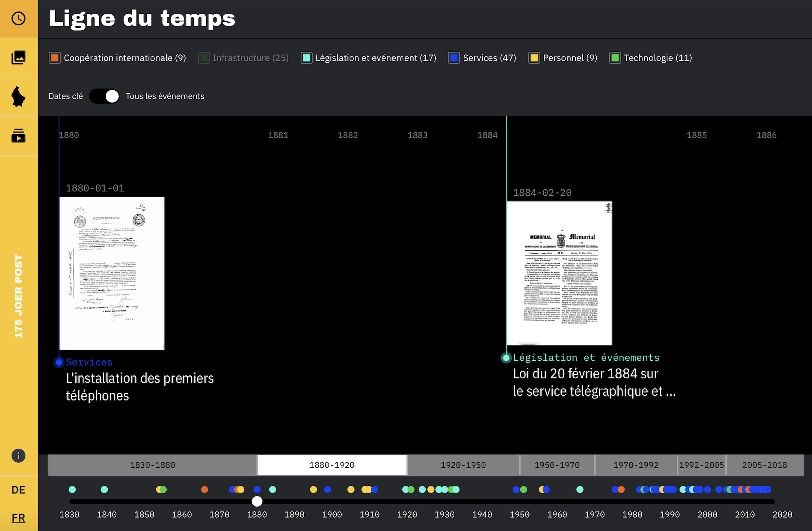Open the image gallery sidebar icon
Screen dimensions: 812x531
[x=18, y=57]
